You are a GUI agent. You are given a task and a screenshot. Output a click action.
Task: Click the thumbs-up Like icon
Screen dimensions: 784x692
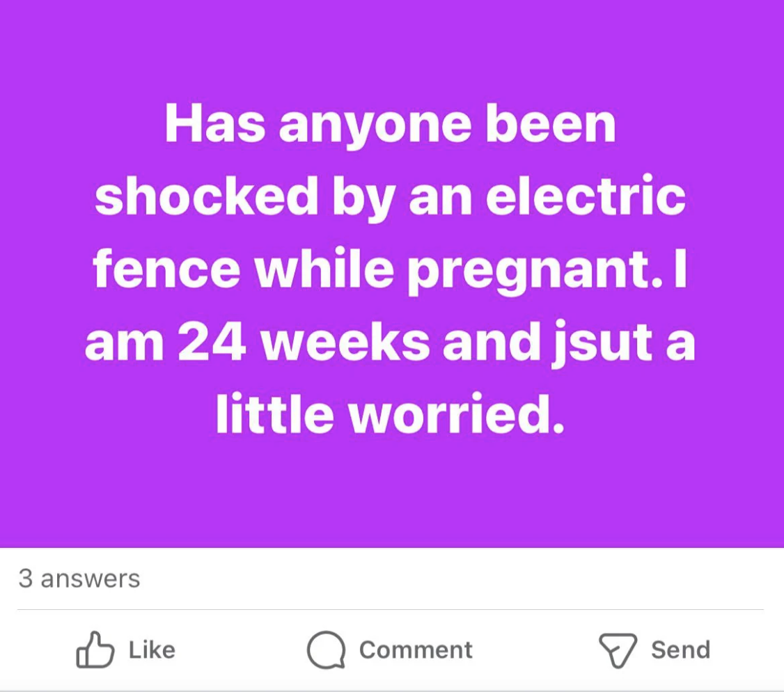(95, 650)
